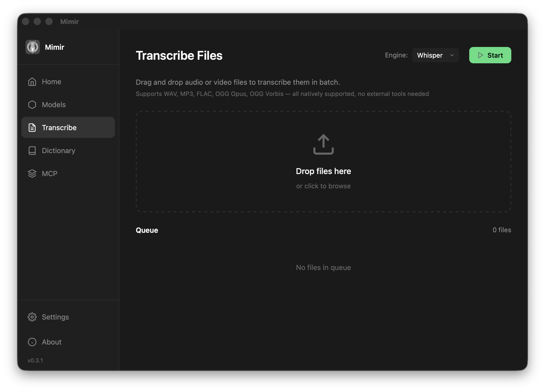The height and width of the screenshot is (392, 545).
Task: Click the Models hexagon icon
Action: 32,105
